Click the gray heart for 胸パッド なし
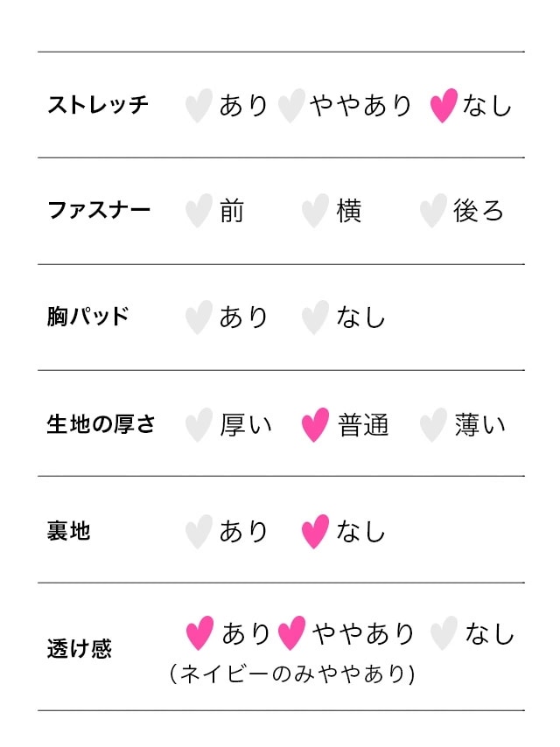 [x=315, y=318]
